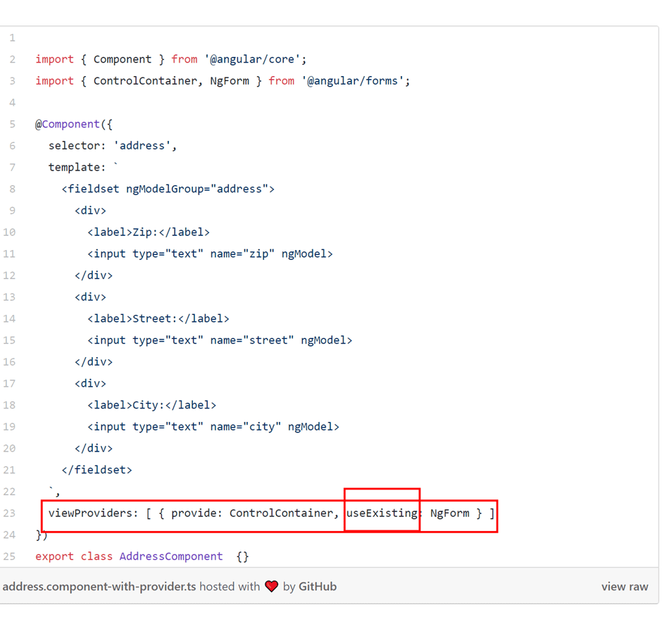Follow the GitHub link in footer

317,587
